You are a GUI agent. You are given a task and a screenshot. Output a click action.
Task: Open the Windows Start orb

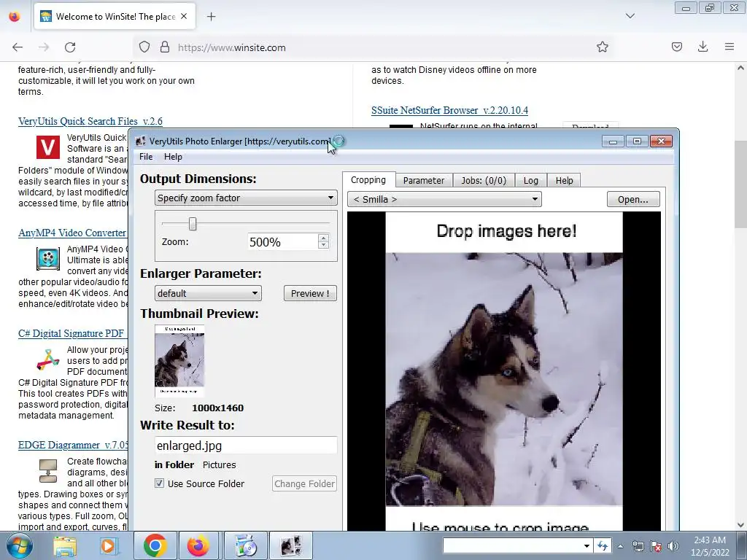[x=19, y=546]
